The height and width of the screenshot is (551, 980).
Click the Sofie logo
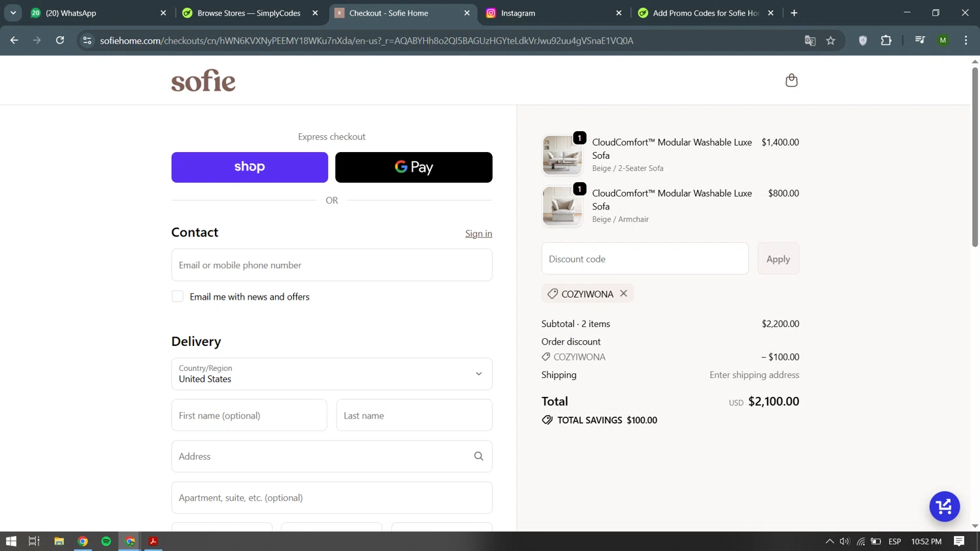203,80
